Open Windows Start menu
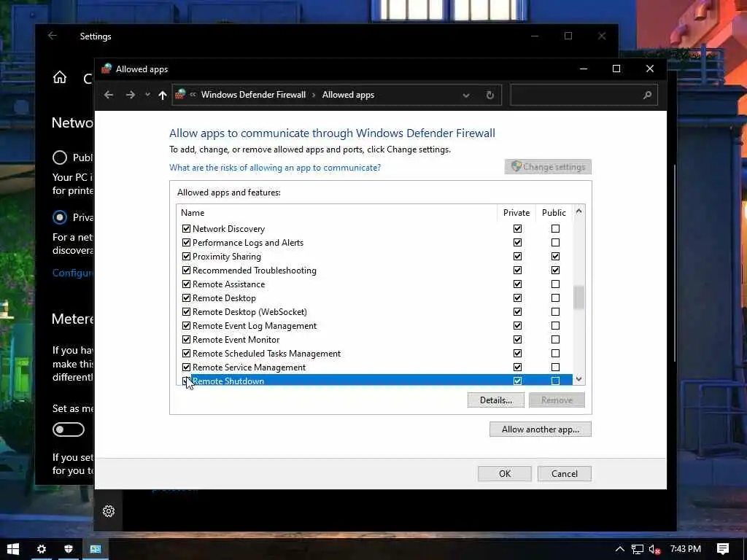This screenshot has height=560, width=747. click(x=13, y=549)
